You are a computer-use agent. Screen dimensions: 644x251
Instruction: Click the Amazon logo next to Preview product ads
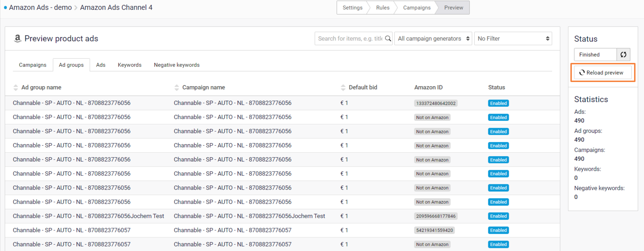click(x=17, y=39)
